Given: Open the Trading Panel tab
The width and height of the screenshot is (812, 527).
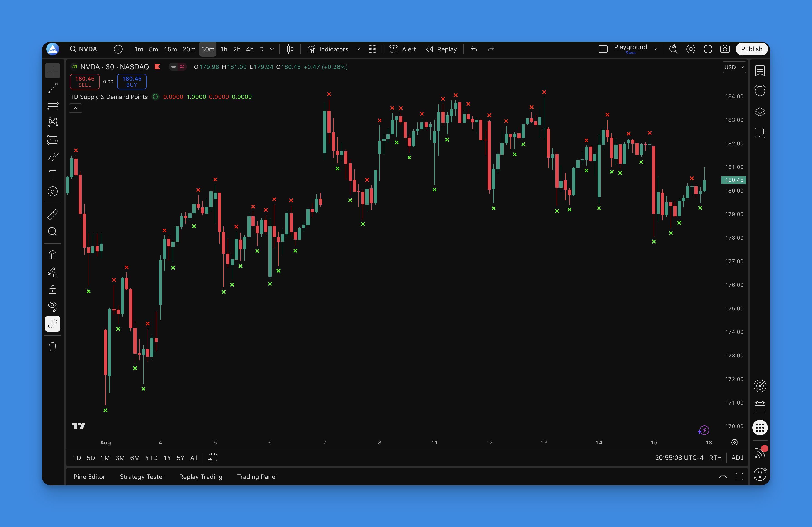Looking at the screenshot, I should pyautogui.click(x=257, y=477).
